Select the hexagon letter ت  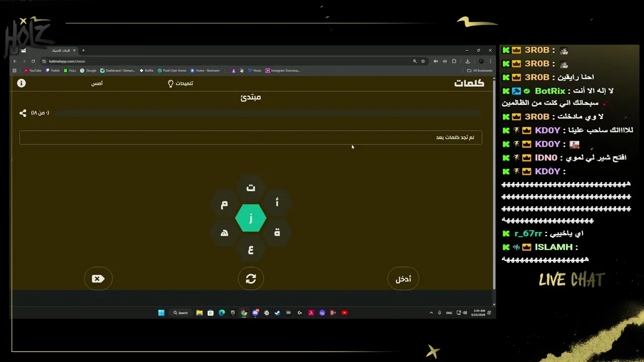(x=251, y=188)
